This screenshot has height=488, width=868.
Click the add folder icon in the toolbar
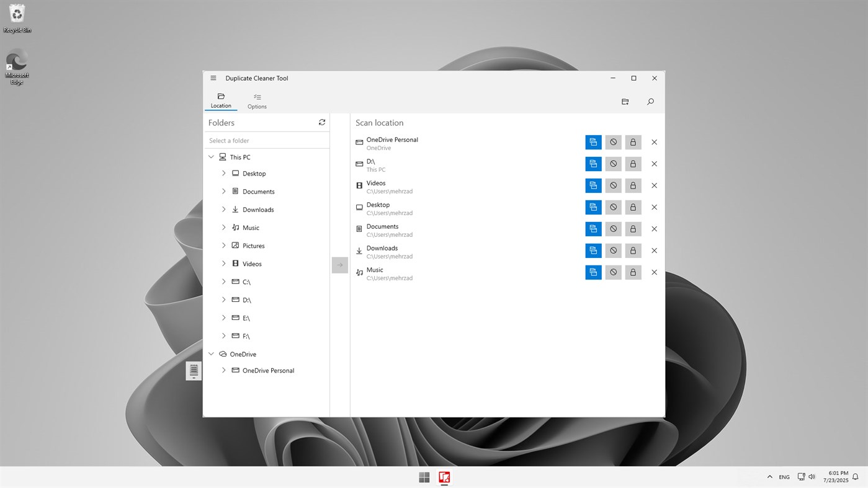pyautogui.click(x=625, y=101)
